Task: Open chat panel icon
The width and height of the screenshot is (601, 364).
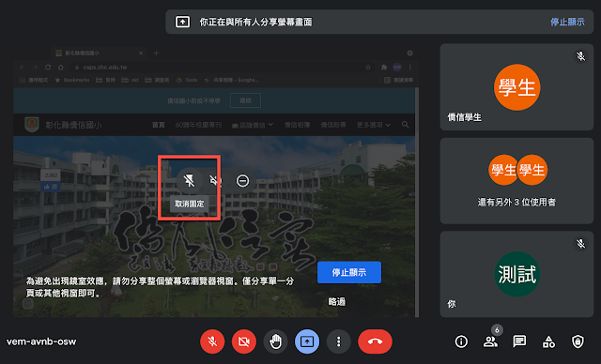Action: coord(519,341)
